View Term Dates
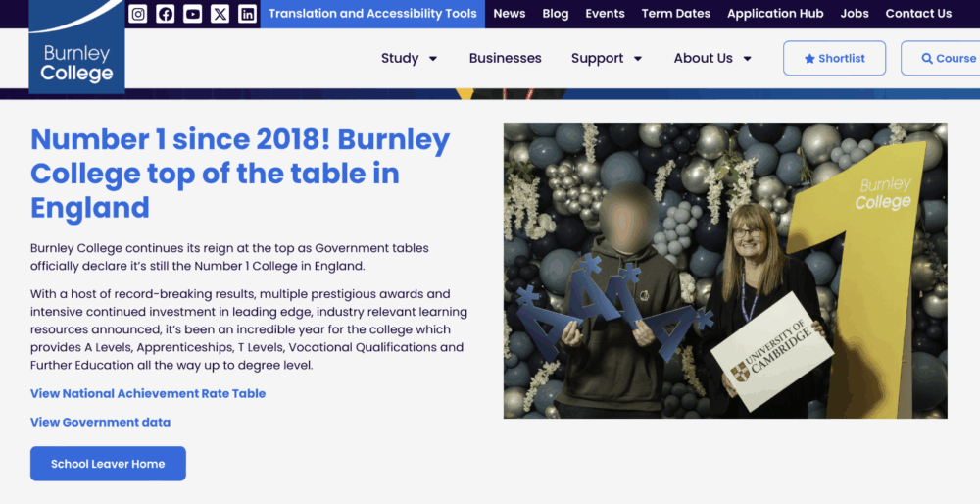This screenshot has width=980, height=504. [675, 13]
